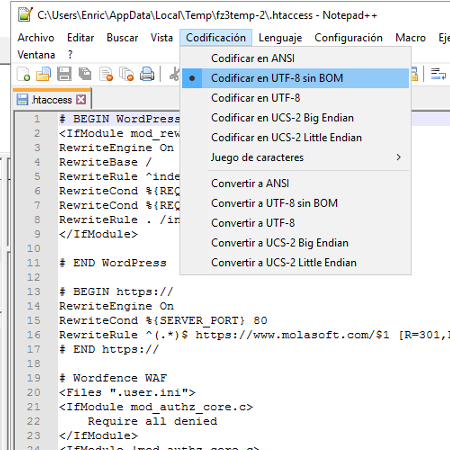Choose Codificar en ANSI
The height and width of the screenshot is (450, 450).
coord(295,58)
